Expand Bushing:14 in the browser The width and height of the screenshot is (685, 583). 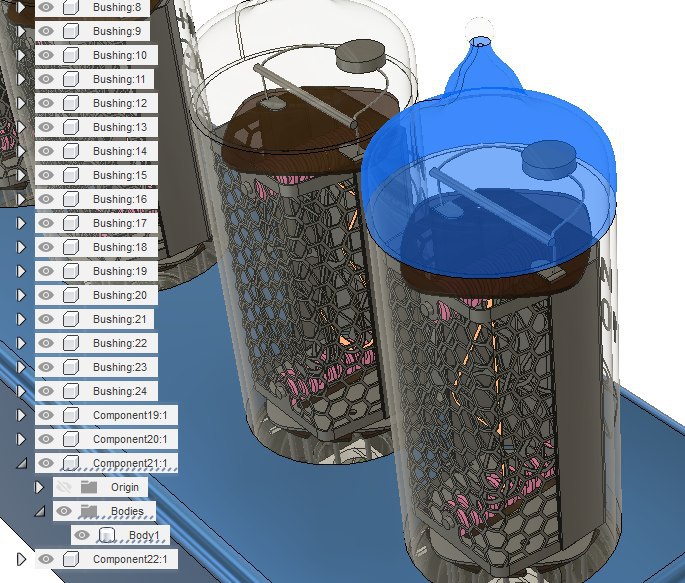[21, 151]
